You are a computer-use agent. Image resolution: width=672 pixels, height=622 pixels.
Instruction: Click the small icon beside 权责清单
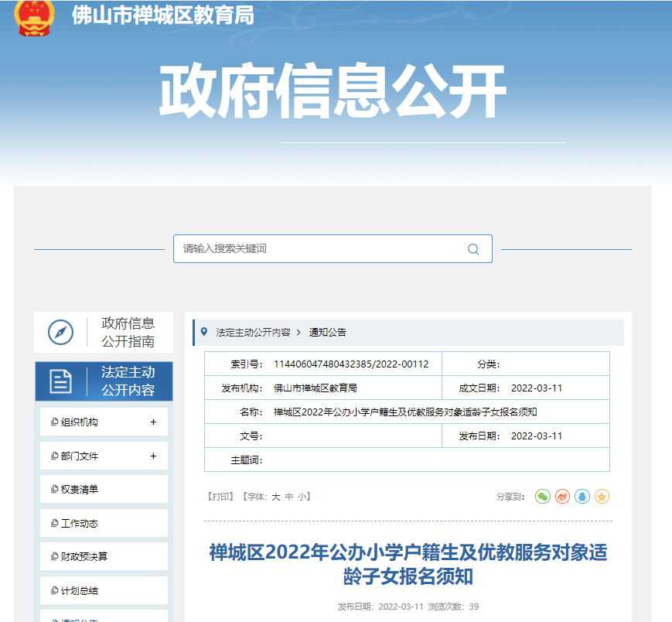tap(54, 489)
